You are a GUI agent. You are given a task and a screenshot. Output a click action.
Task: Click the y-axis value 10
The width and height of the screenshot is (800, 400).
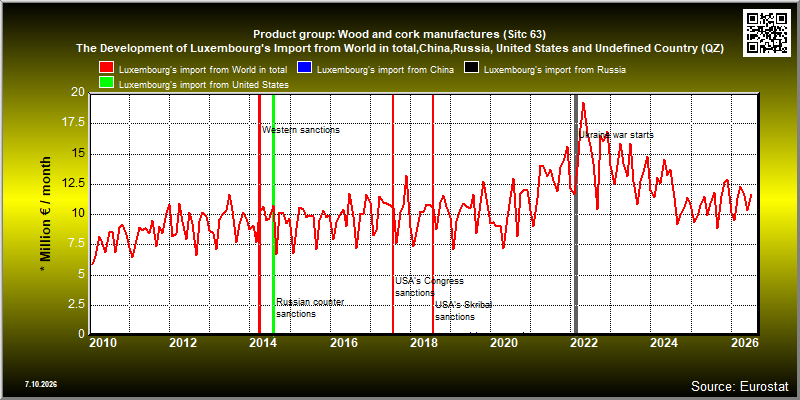click(x=78, y=214)
